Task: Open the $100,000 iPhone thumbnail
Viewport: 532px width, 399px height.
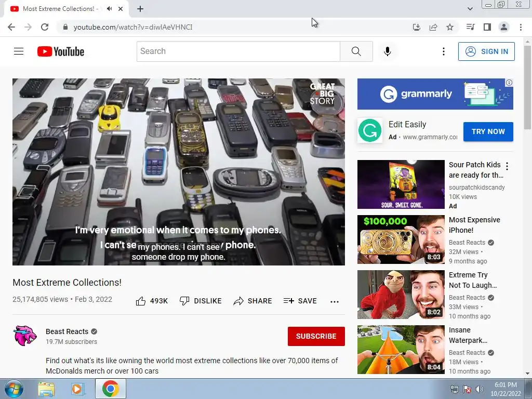Action: pyautogui.click(x=401, y=240)
